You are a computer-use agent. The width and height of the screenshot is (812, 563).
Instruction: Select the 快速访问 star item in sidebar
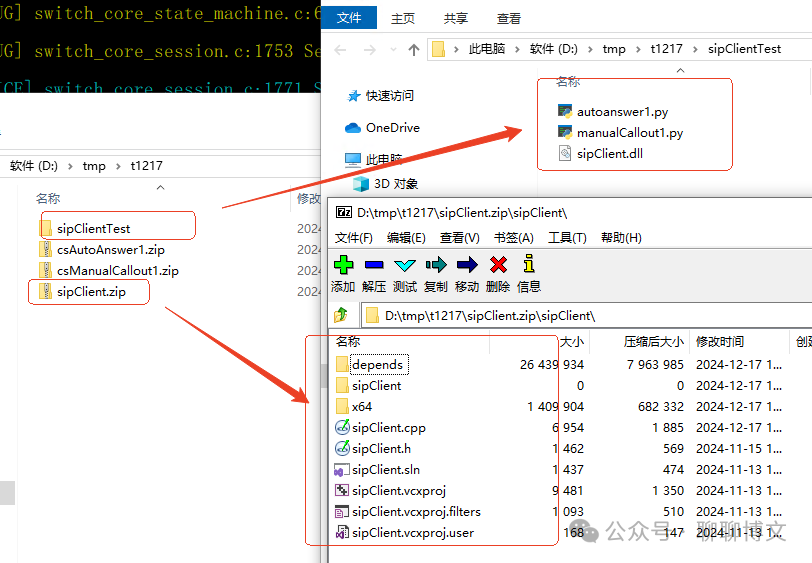point(381,96)
